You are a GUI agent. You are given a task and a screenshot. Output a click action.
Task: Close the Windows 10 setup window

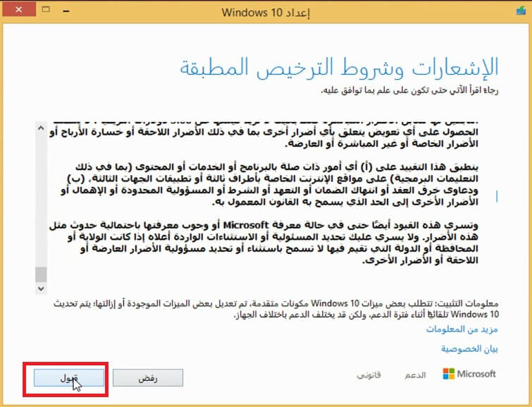[x=19, y=9]
